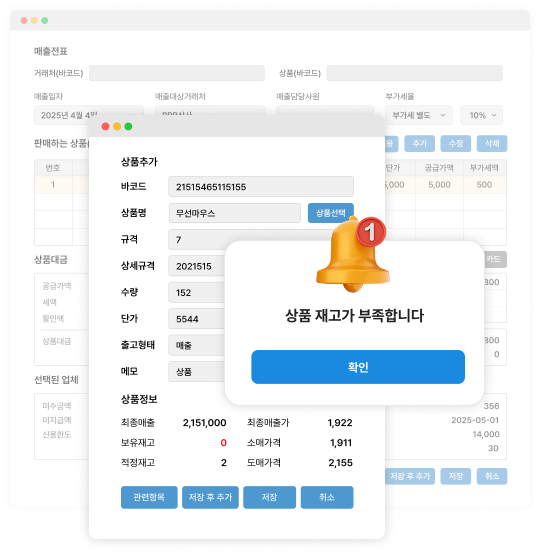The height and width of the screenshot is (552, 540).
Task: Click the 도매가격 value 2,155
Action: [340, 463]
